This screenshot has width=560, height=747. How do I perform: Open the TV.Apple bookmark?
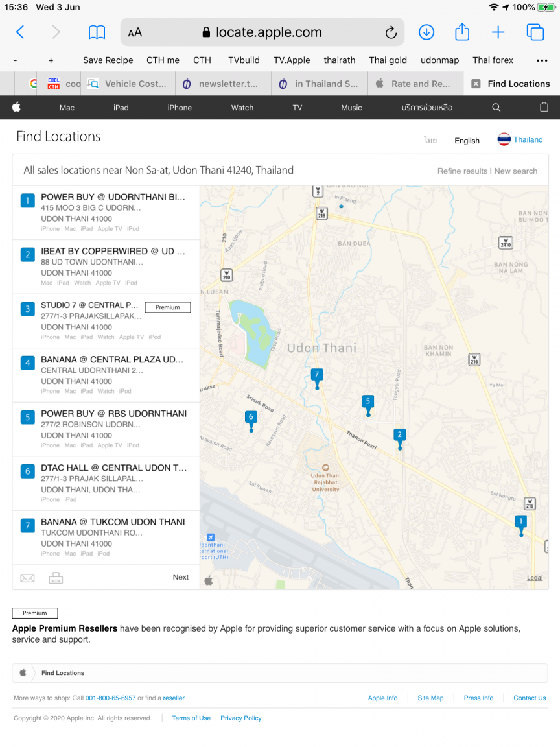pyautogui.click(x=292, y=60)
